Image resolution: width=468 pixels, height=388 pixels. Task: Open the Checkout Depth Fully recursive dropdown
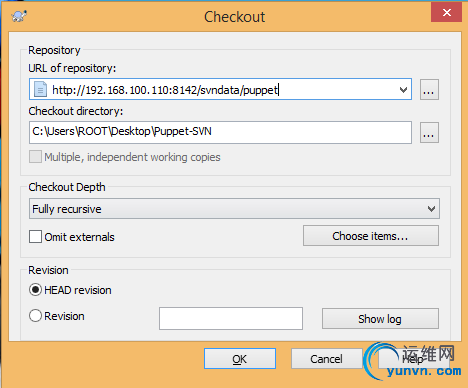(x=234, y=209)
